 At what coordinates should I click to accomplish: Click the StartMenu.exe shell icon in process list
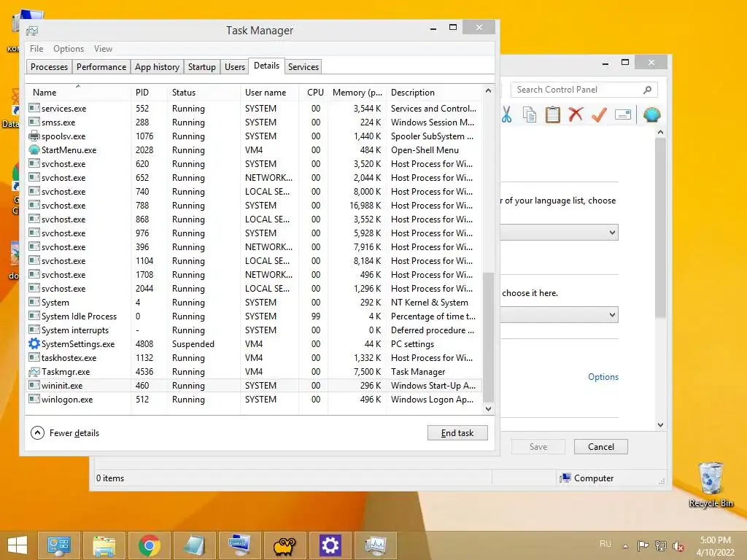tap(34, 149)
